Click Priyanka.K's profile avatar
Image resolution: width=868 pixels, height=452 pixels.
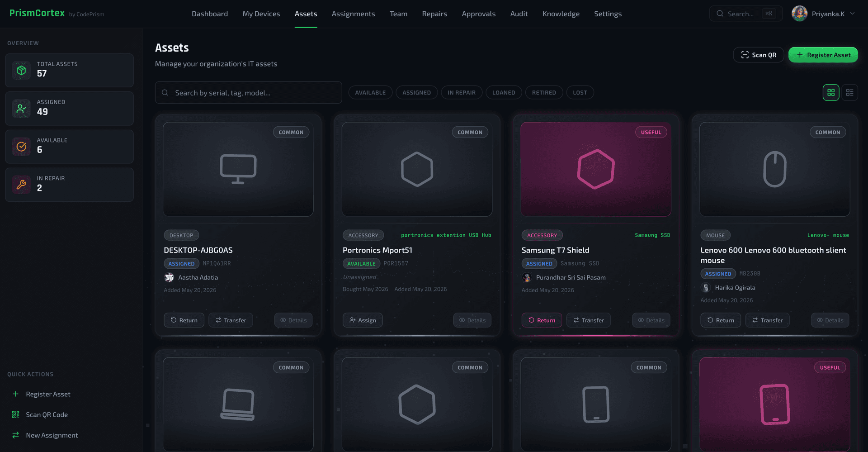point(799,14)
